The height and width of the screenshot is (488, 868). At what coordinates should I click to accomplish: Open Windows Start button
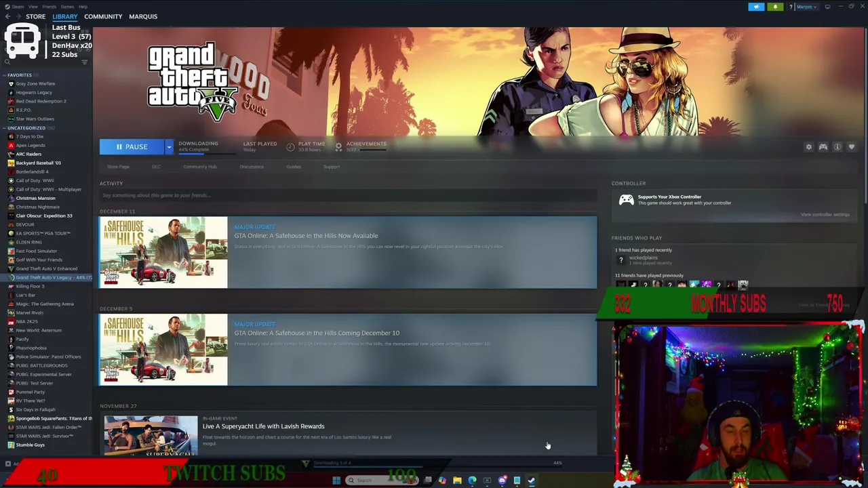coord(336,481)
